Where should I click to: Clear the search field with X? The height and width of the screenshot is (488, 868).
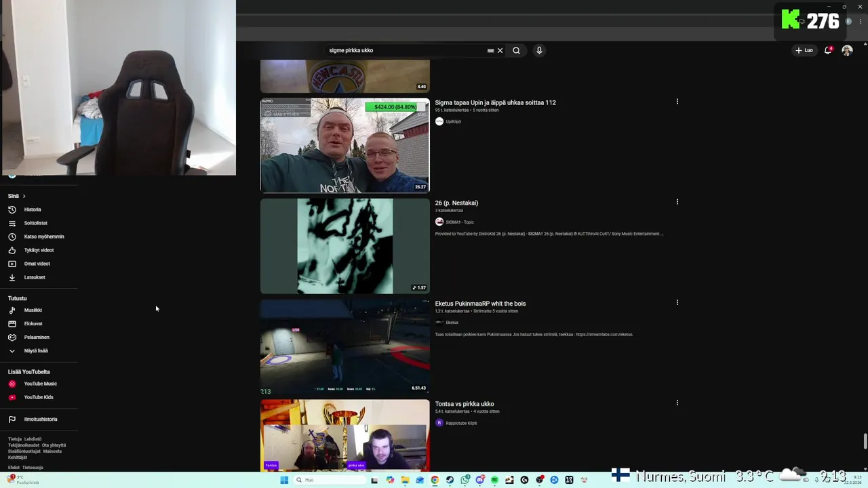[500, 50]
